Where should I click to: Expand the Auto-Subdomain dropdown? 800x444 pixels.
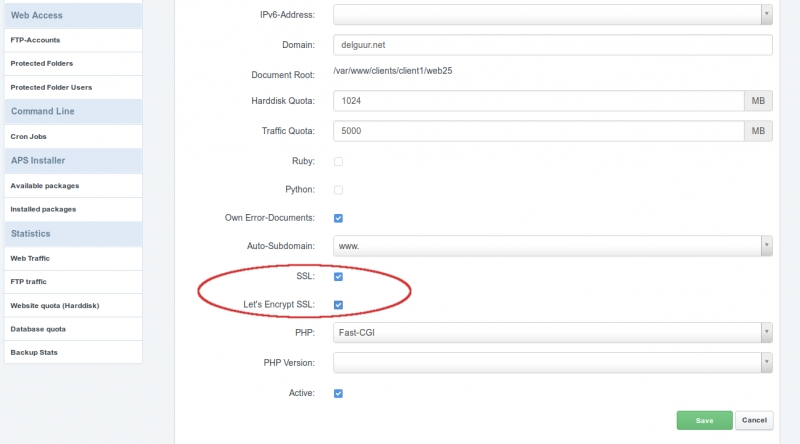pos(553,246)
